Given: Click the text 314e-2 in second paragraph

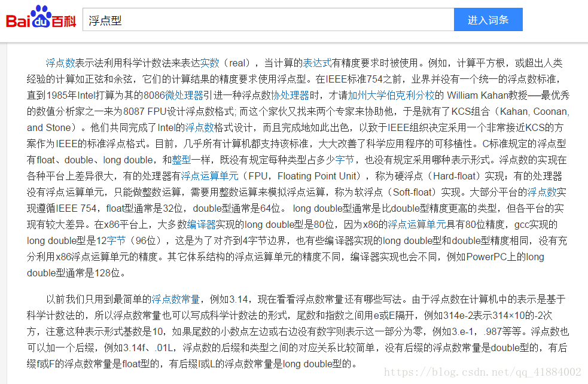Looking at the screenshot, I should point(457,315).
